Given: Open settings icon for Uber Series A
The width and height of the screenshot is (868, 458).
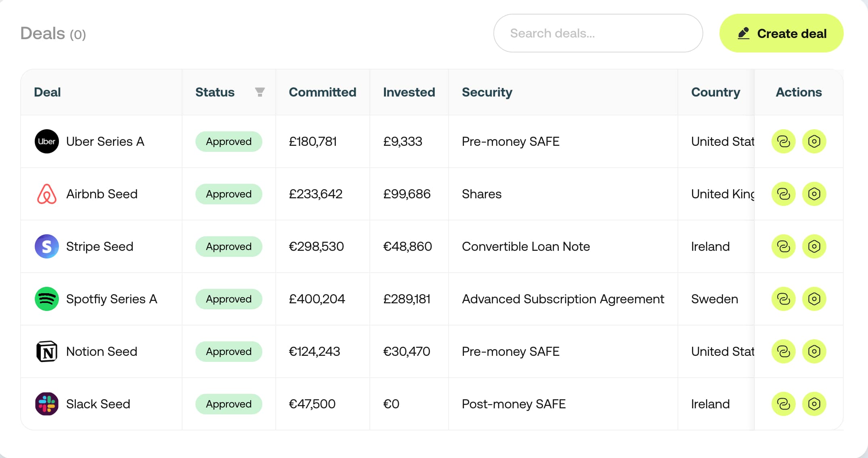Looking at the screenshot, I should click(814, 141).
